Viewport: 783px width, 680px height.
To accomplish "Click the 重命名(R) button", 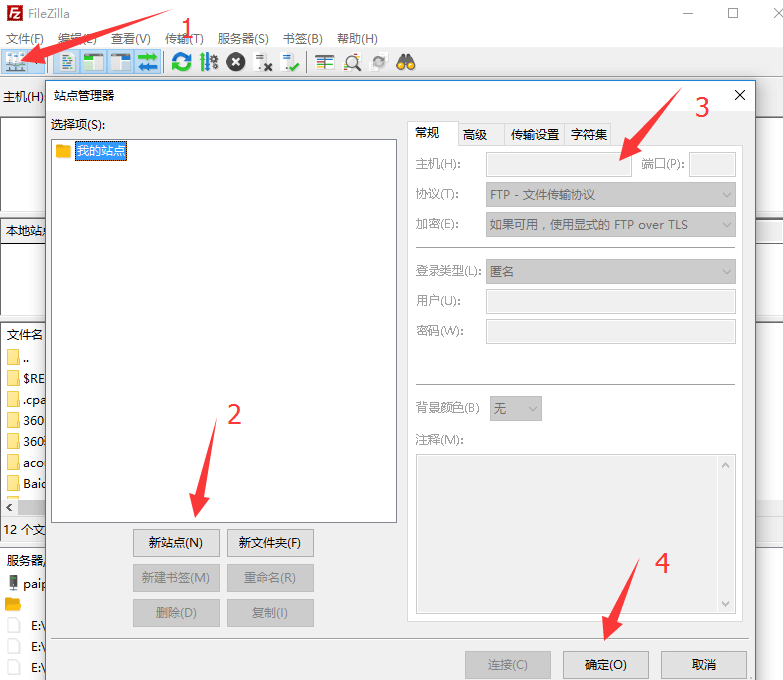I will [x=270, y=578].
